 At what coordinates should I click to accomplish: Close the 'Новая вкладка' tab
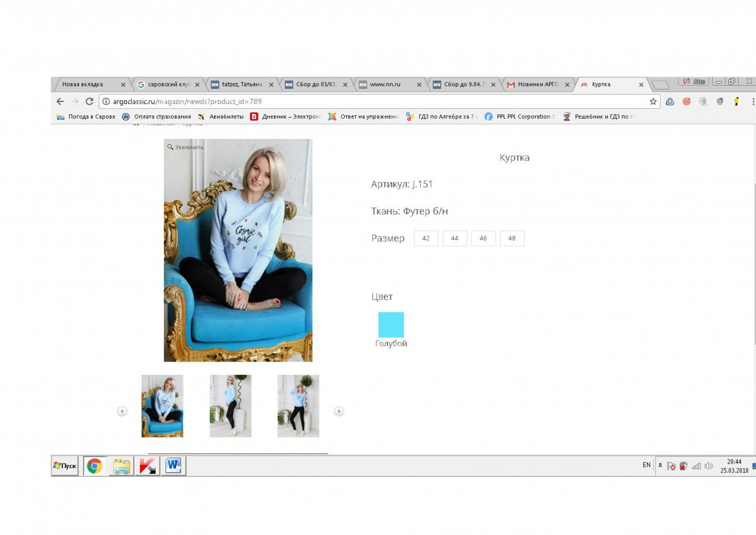(123, 85)
